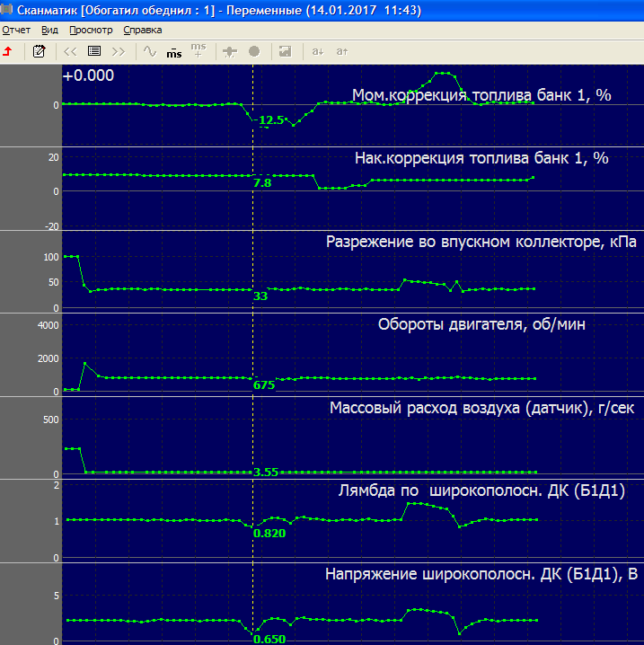Toggle the sine wave graph mode icon

[x=150, y=51]
